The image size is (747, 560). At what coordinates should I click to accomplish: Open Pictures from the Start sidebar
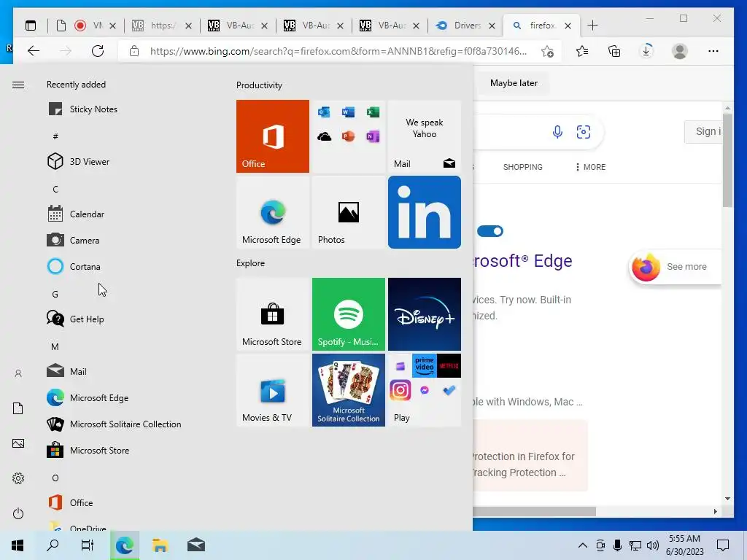[18, 443]
